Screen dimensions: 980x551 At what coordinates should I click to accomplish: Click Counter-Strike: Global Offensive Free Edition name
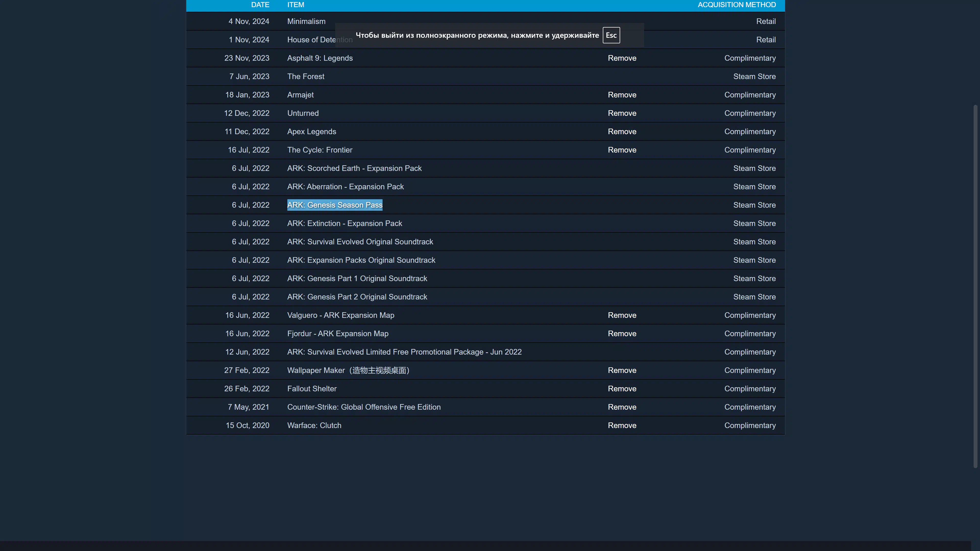[x=364, y=407]
